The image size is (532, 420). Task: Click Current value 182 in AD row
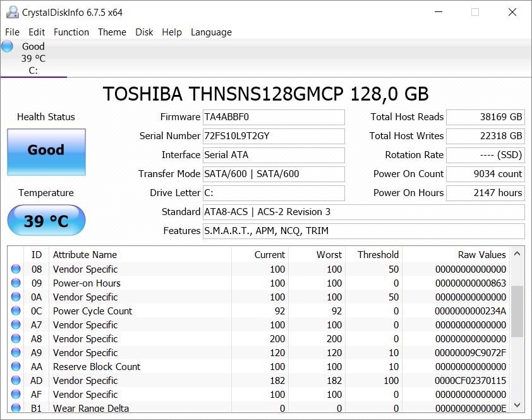[277, 381]
